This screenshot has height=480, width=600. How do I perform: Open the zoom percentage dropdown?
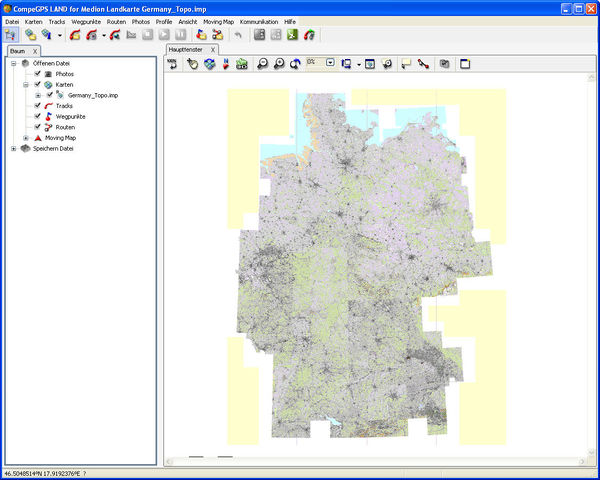pos(329,63)
